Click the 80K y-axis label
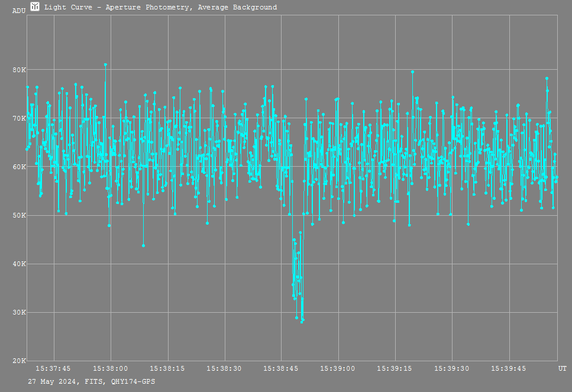572x392 pixels. pyautogui.click(x=20, y=70)
